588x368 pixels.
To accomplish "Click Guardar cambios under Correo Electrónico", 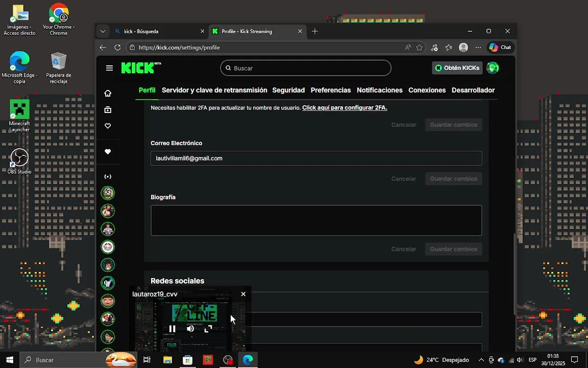I will (x=453, y=179).
